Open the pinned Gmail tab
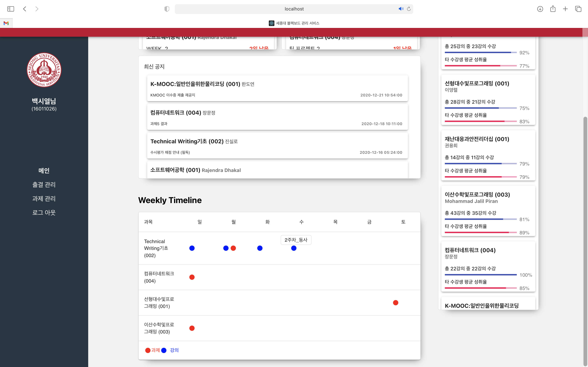This screenshot has height=367, width=588. (6, 23)
